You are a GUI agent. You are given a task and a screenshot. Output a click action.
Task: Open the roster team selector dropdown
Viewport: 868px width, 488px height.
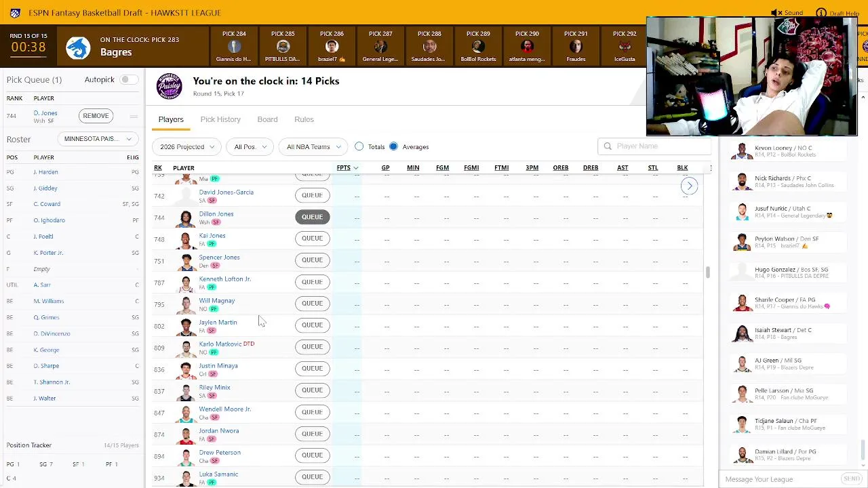(98, 139)
